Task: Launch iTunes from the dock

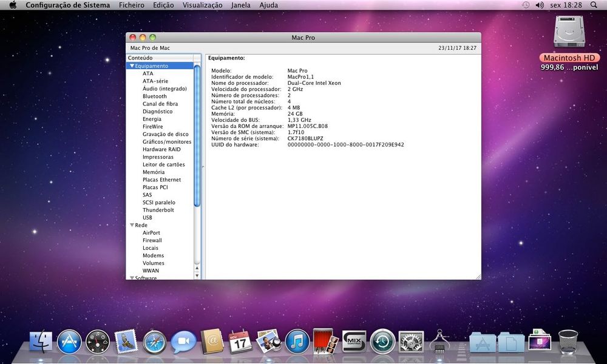Action: pos(297,342)
